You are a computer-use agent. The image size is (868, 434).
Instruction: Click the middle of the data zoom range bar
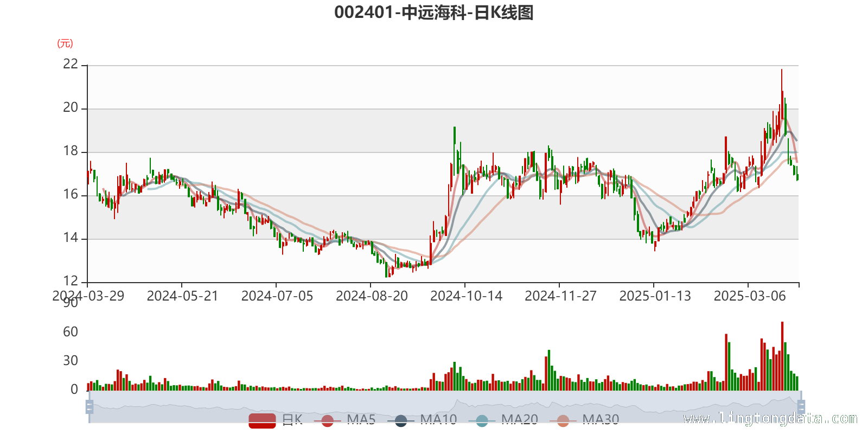(x=445, y=407)
